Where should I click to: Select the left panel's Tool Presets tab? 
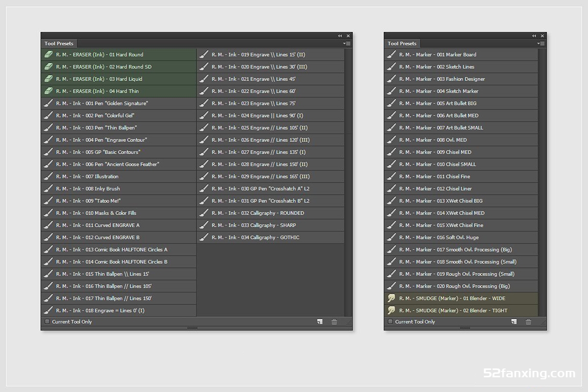coord(59,44)
